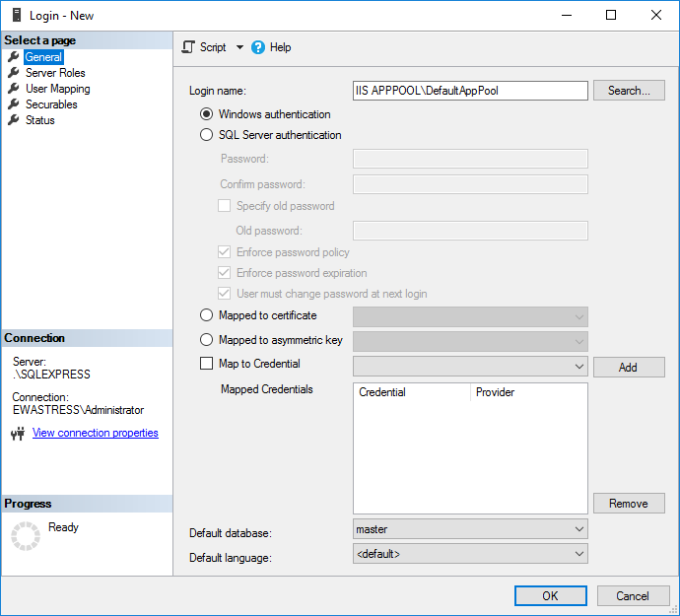Open the Securables page
The image size is (680, 616).
(x=51, y=104)
